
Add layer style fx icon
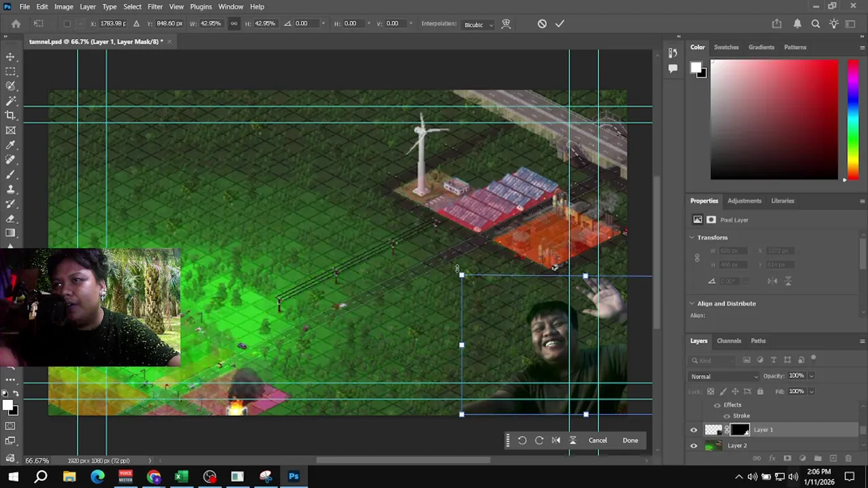click(x=772, y=459)
